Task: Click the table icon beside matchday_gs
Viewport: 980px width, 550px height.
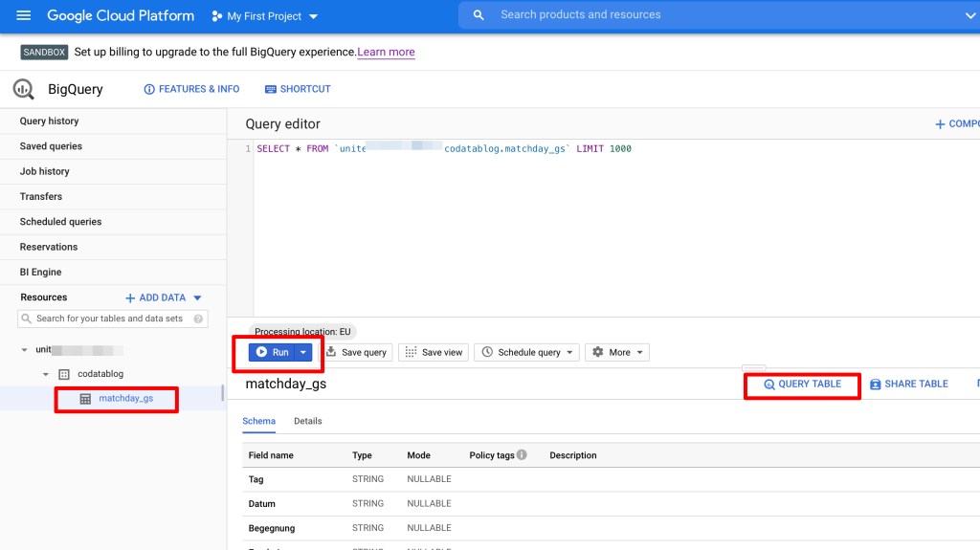Action: pos(85,399)
